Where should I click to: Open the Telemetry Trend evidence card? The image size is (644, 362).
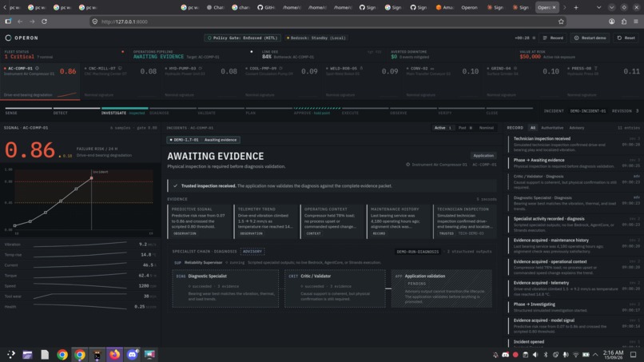click(x=267, y=221)
